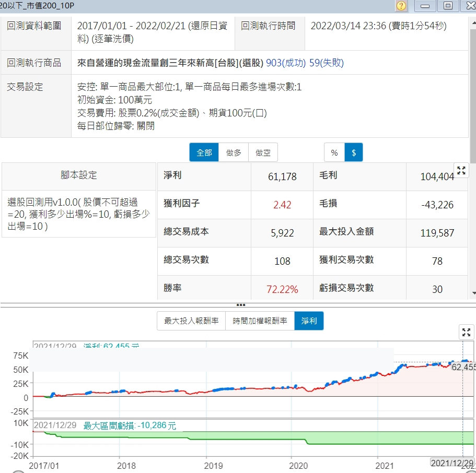Close the backtest report window

[469, 6]
